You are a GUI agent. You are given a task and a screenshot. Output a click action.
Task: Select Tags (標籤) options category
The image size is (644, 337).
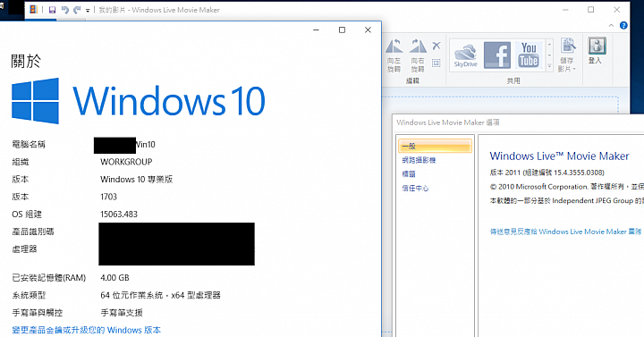(409, 174)
